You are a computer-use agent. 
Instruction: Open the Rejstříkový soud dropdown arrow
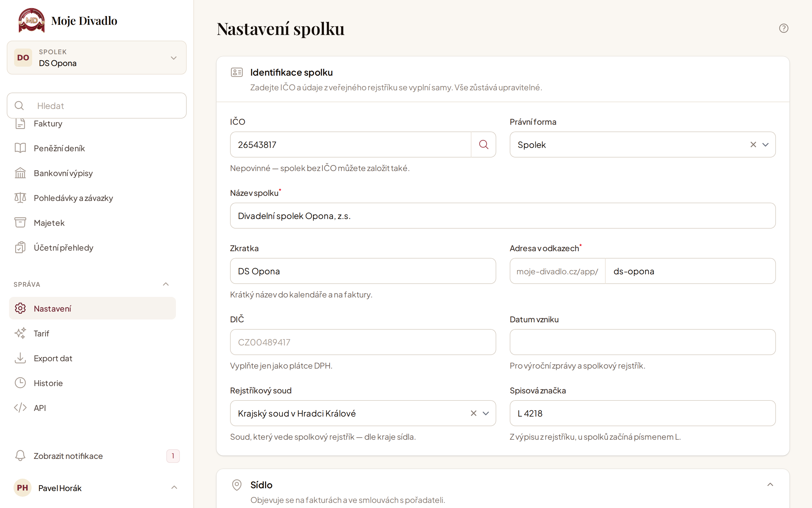[486, 413]
